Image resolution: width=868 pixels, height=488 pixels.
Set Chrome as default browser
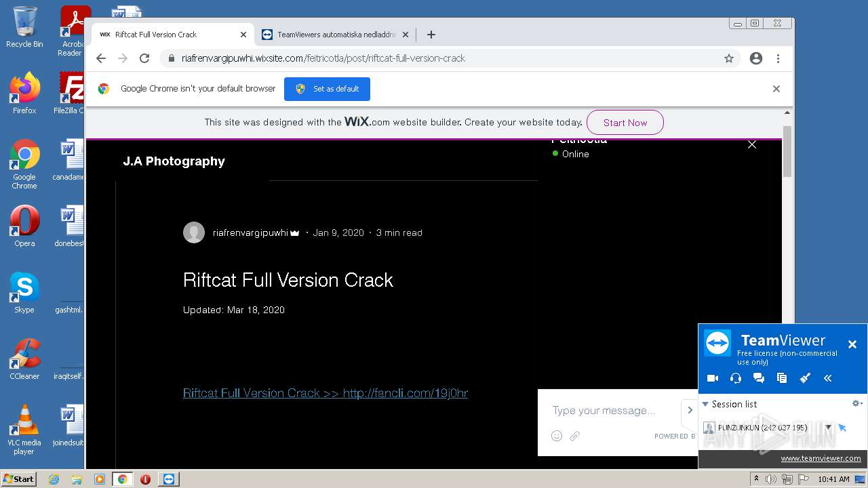tap(327, 89)
